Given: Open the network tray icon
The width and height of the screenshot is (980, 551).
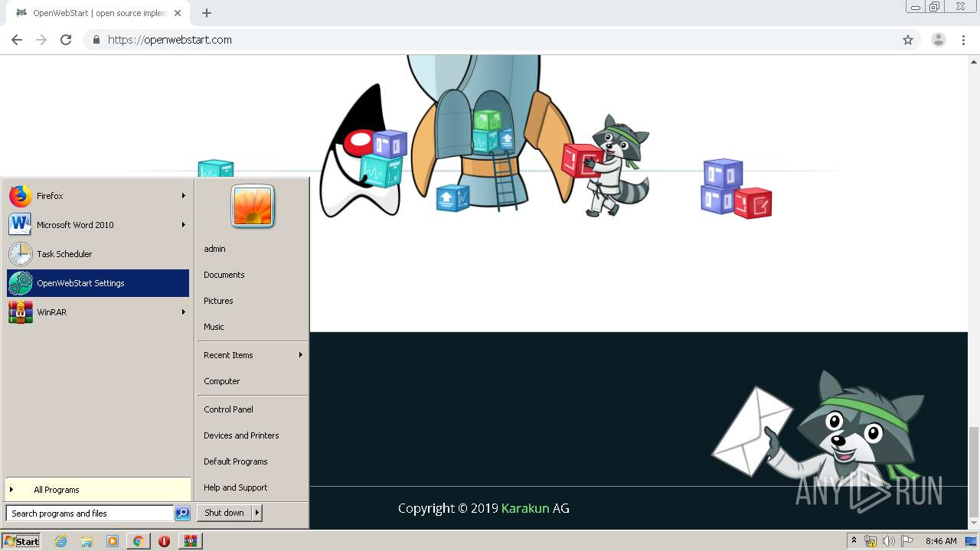Looking at the screenshot, I should 871,541.
